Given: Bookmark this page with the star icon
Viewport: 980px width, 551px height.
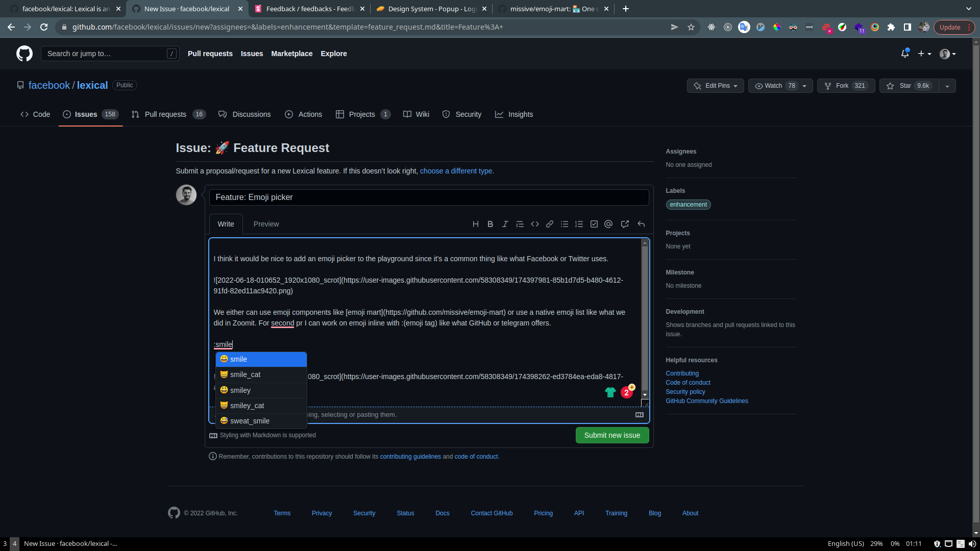Looking at the screenshot, I should (x=691, y=27).
